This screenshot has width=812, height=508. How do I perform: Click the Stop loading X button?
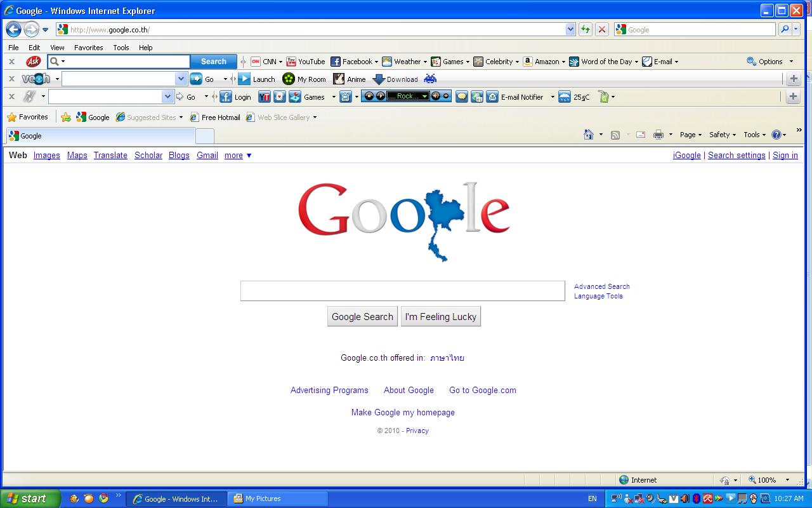[603, 29]
